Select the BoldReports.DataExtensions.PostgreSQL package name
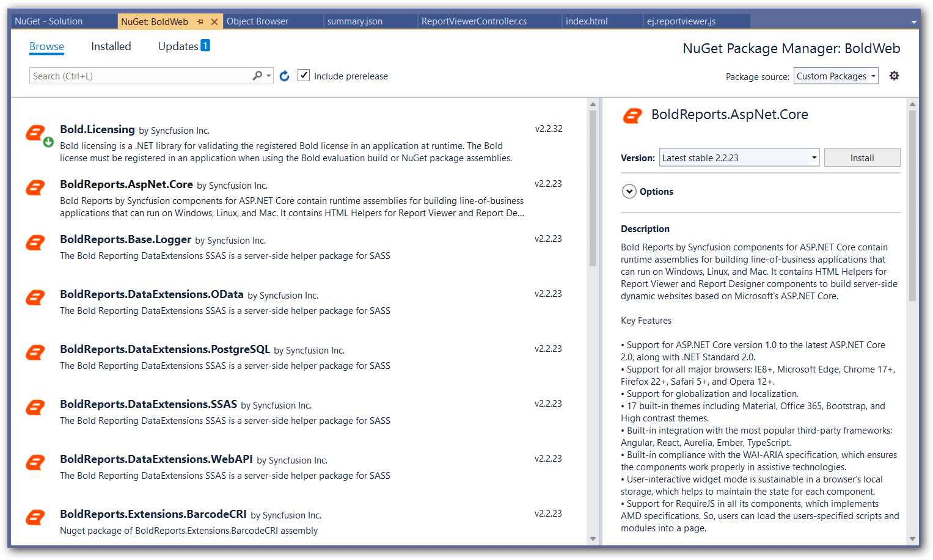Screen dimensions: 933x560 [x=165, y=349]
